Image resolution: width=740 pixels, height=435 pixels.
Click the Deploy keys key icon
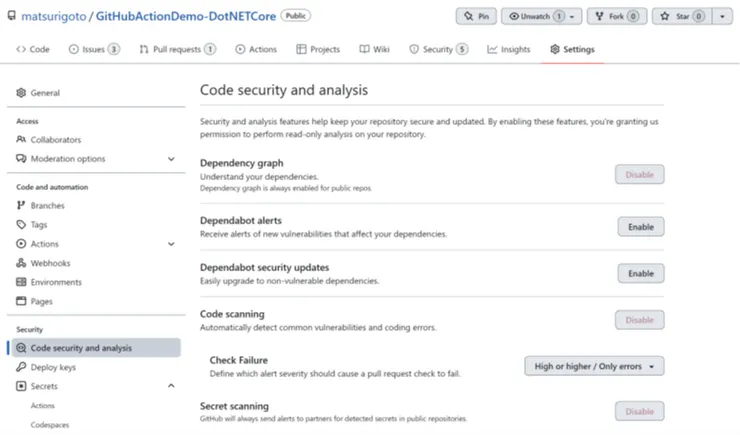[22, 367]
